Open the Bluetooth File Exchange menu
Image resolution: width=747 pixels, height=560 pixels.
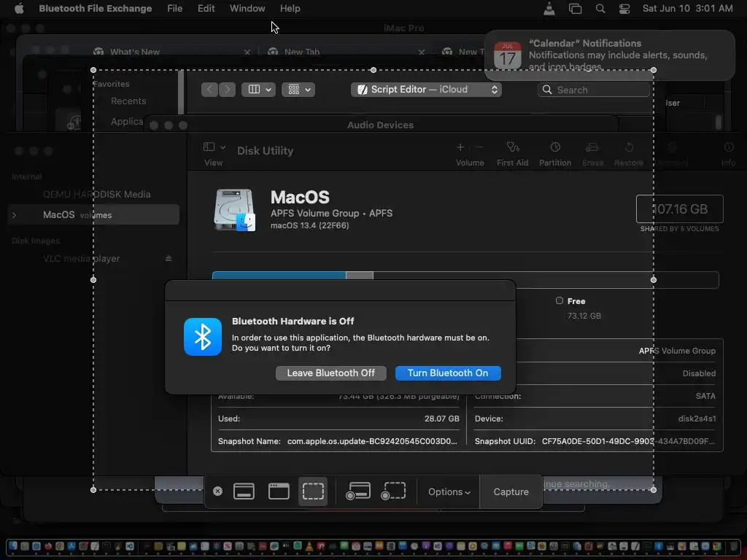pyautogui.click(x=96, y=9)
